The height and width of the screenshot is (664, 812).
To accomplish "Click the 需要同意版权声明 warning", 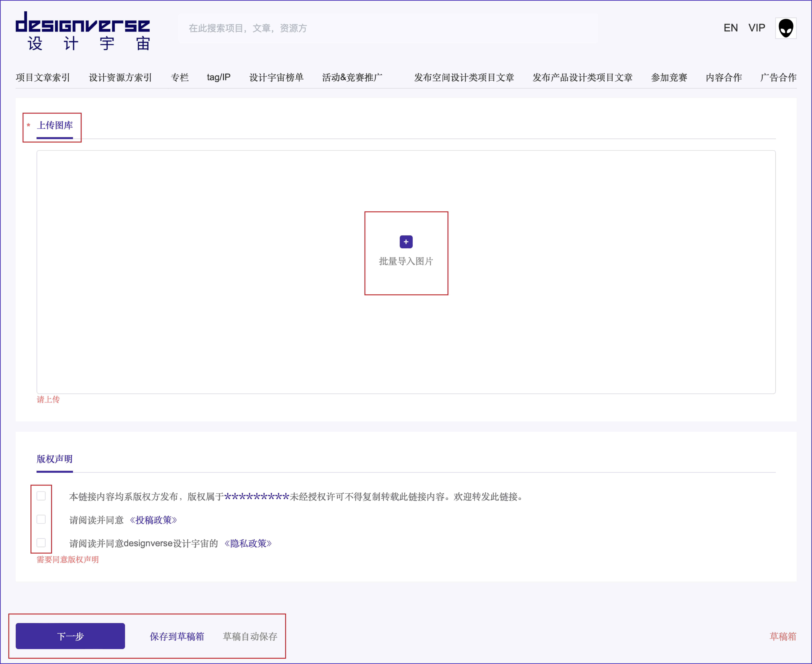I will point(68,560).
